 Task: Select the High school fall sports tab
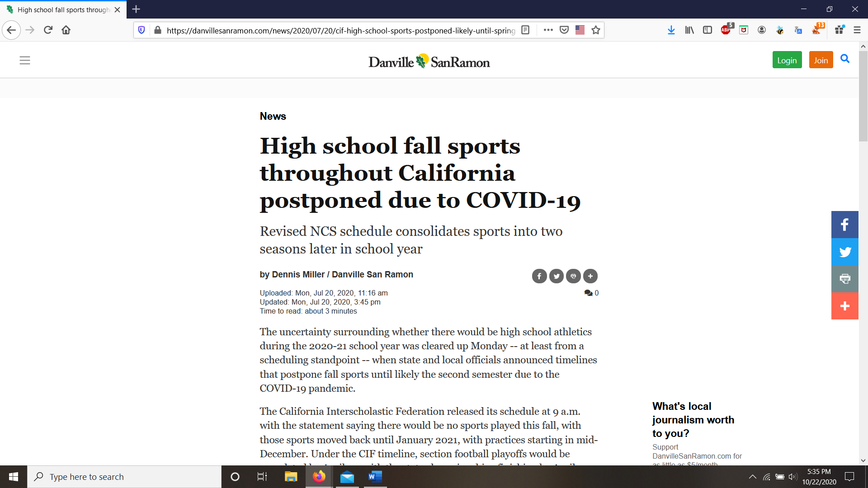pos(63,9)
